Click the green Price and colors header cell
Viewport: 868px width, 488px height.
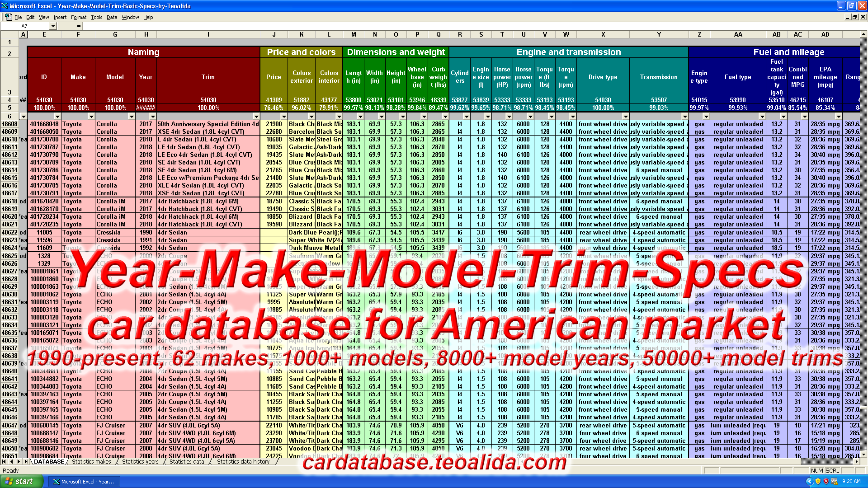click(x=301, y=52)
